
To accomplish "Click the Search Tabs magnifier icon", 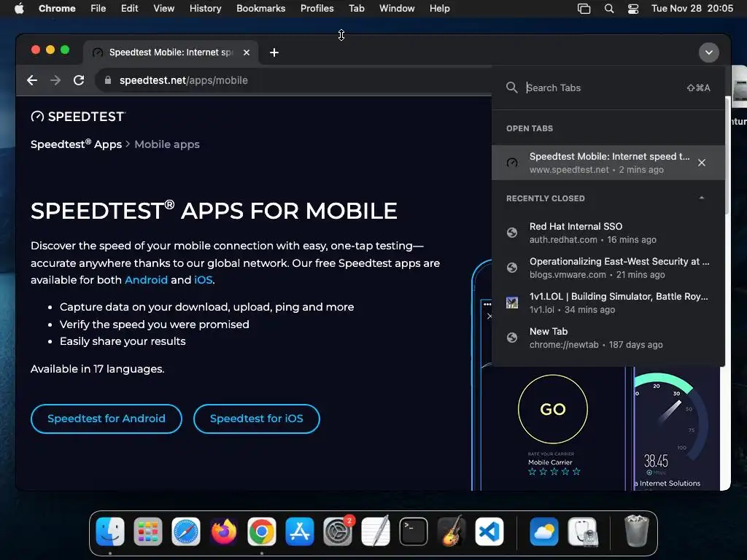I will click(511, 87).
